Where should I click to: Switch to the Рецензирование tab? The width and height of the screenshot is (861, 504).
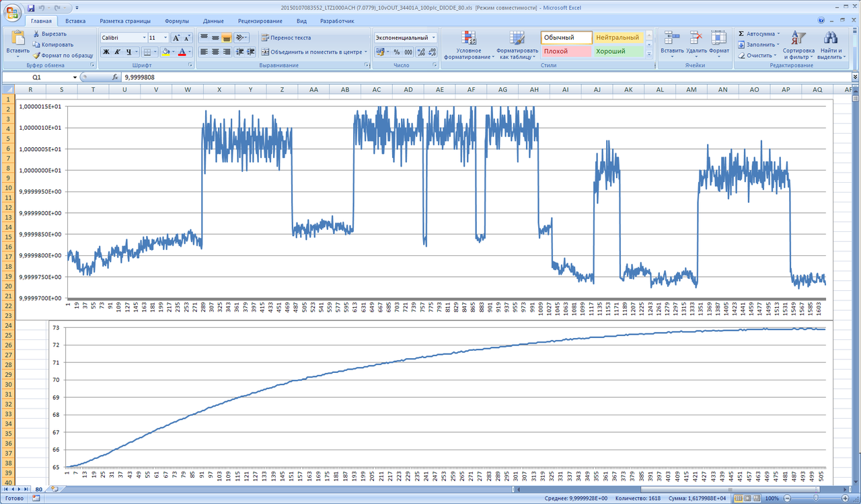[260, 22]
